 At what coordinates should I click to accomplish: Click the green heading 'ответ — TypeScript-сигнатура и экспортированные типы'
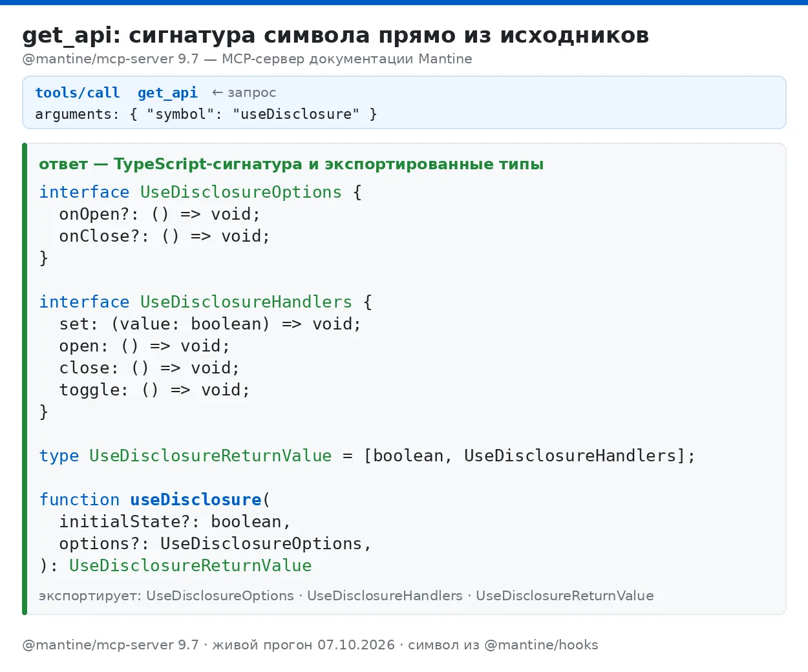(x=292, y=164)
